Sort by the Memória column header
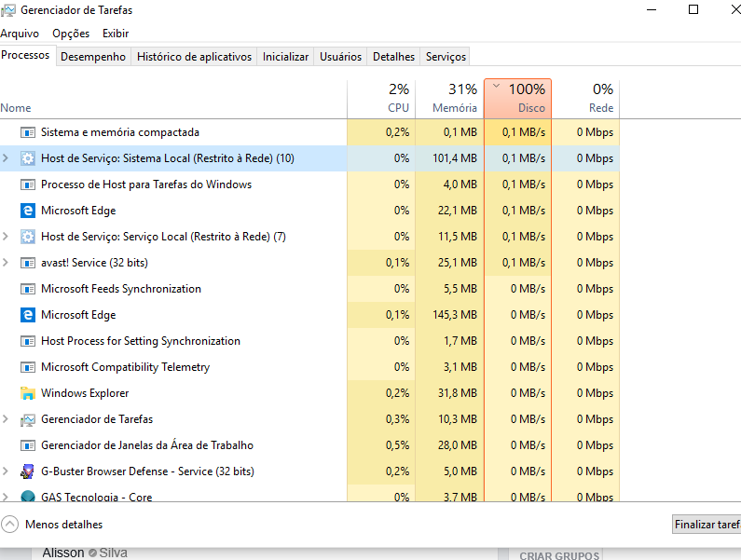The image size is (741, 560). (x=450, y=99)
